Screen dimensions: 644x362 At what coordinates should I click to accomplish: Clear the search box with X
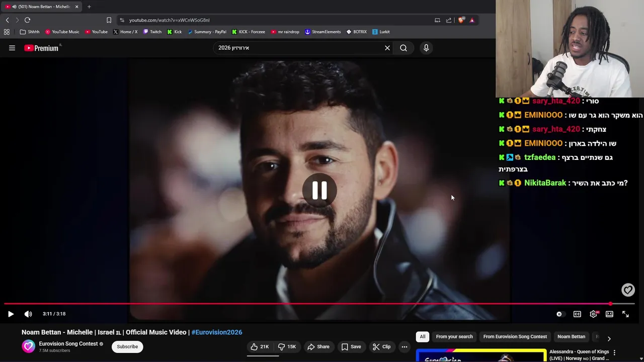pos(387,48)
